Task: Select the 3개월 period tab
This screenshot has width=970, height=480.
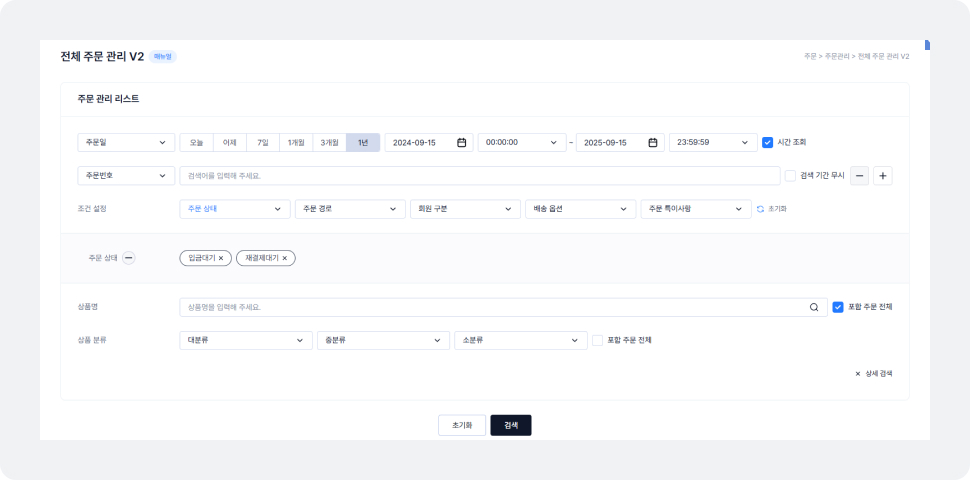Action: pyautogui.click(x=329, y=143)
